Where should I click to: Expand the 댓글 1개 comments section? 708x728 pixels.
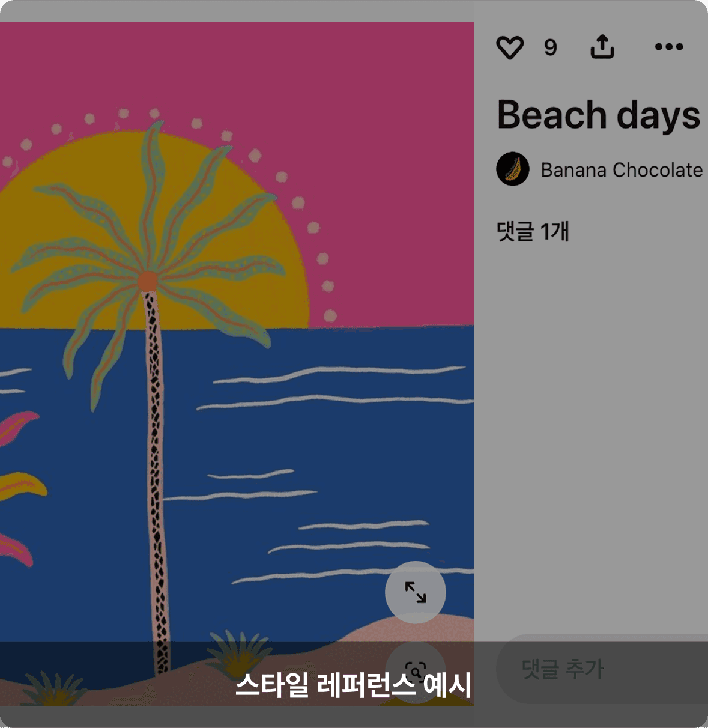[533, 231]
